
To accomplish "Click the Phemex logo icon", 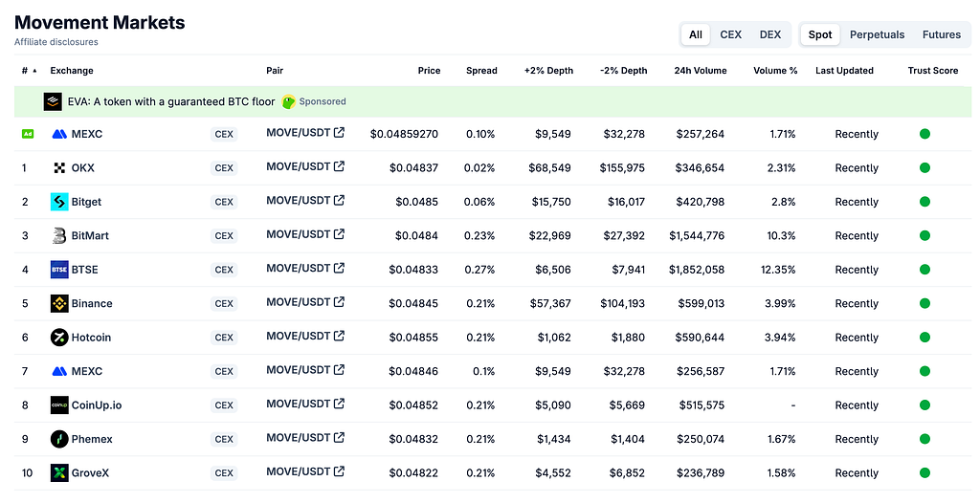I will pos(59,439).
